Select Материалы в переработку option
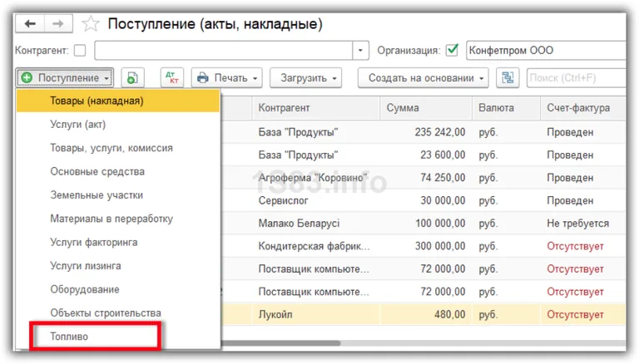 [x=118, y=219]
